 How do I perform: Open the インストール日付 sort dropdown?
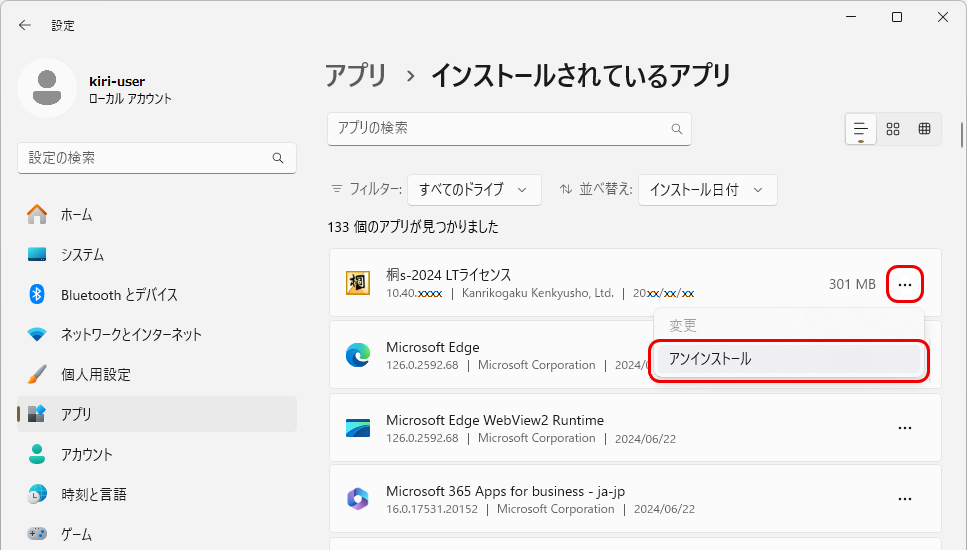click(707, 190)
